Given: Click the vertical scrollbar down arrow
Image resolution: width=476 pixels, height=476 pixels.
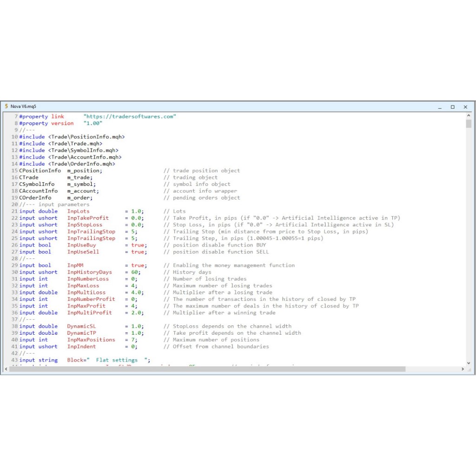Looking at the screenshot, I should (469, 362).
